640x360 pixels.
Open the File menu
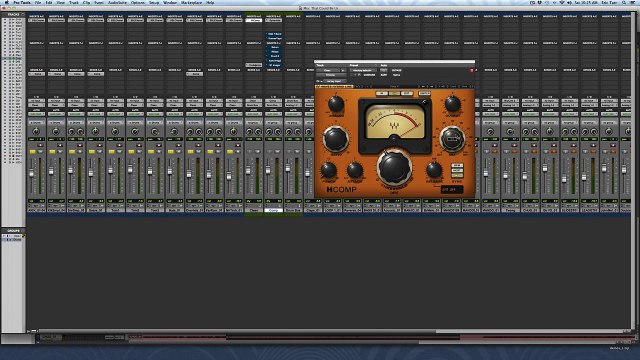coord(38,2)
